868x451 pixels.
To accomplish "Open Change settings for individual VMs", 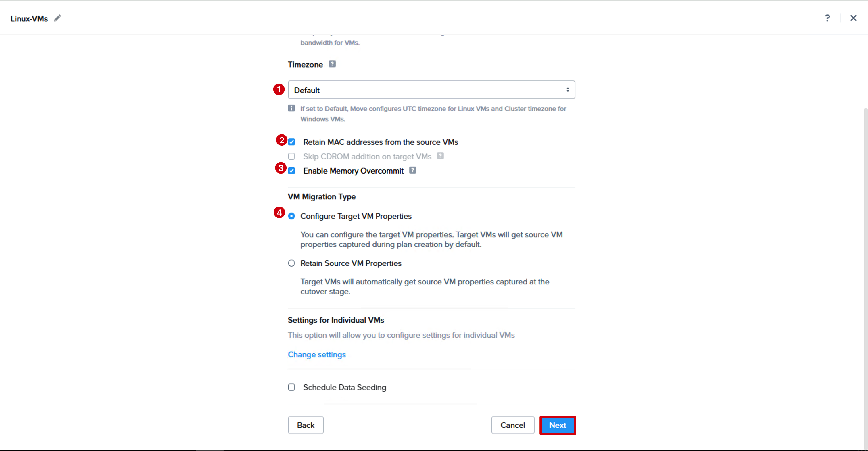I will [x=317, y=354].
